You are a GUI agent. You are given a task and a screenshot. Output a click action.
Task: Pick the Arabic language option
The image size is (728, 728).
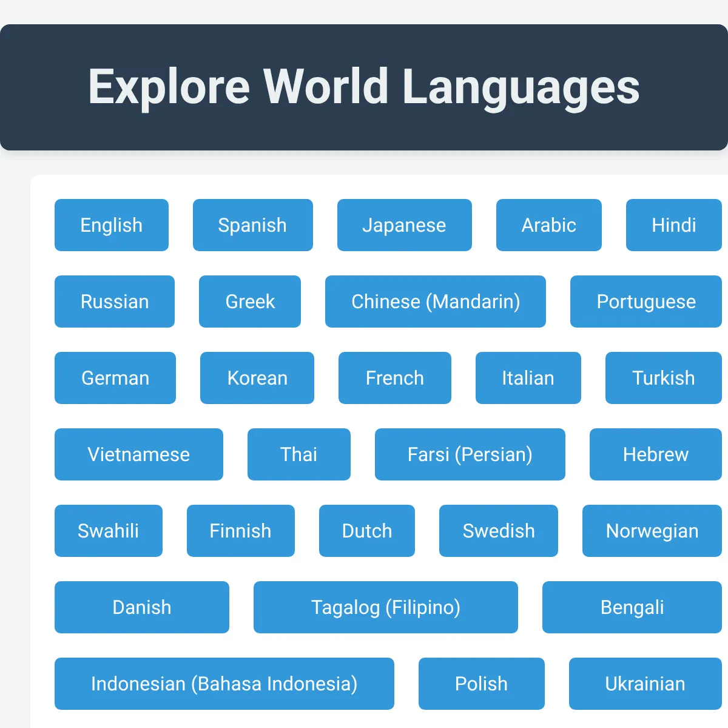(x=549, y=225)
